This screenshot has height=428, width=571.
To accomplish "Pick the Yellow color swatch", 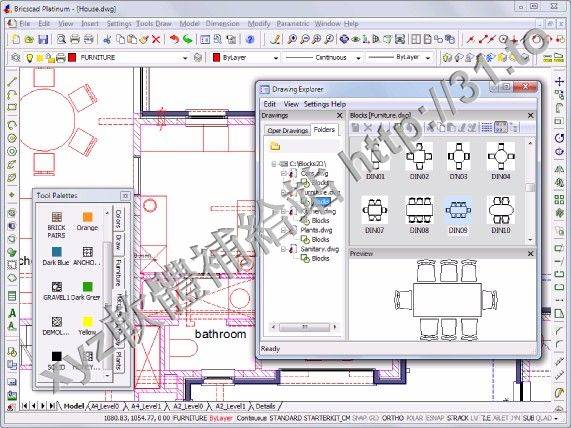I will click(87, 322).
